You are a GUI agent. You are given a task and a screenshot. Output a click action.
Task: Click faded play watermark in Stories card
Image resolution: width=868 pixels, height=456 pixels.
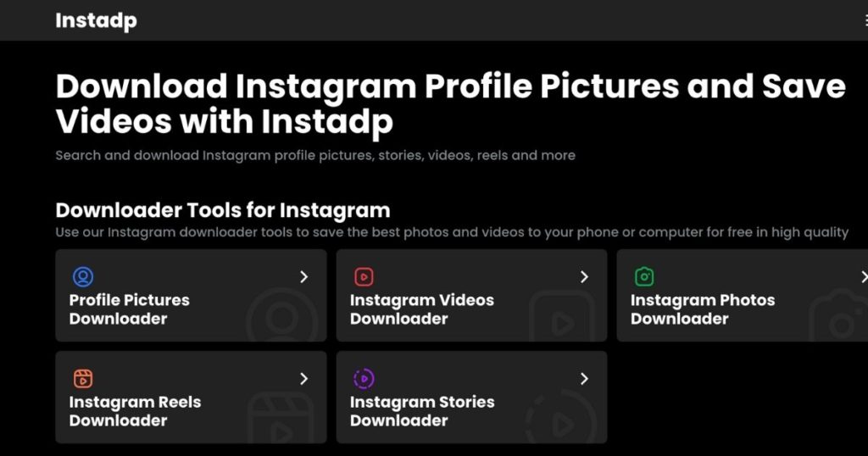tap(560, 421)
